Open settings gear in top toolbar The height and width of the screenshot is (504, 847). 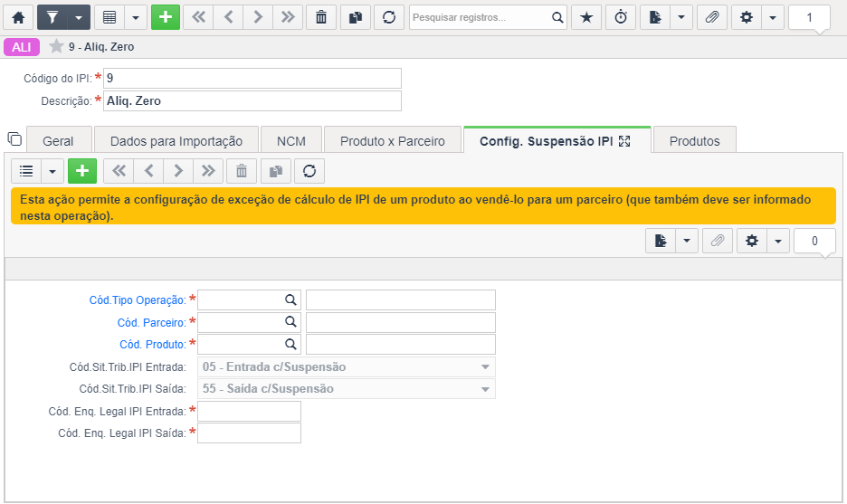(x=747, y=17)
